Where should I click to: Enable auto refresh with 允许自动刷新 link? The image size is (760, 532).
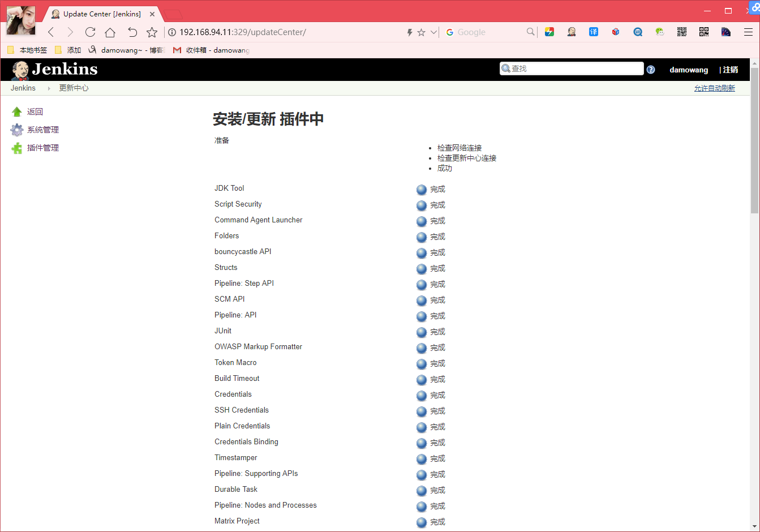715,88
